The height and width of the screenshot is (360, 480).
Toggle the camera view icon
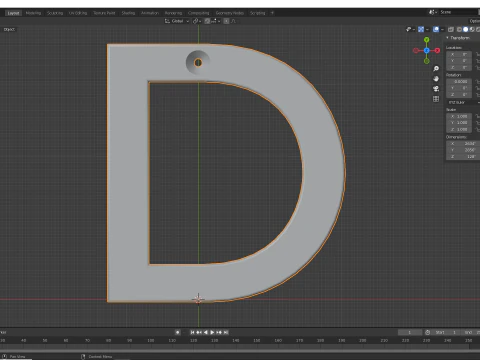pyautogui.click(x=436, y=89)
